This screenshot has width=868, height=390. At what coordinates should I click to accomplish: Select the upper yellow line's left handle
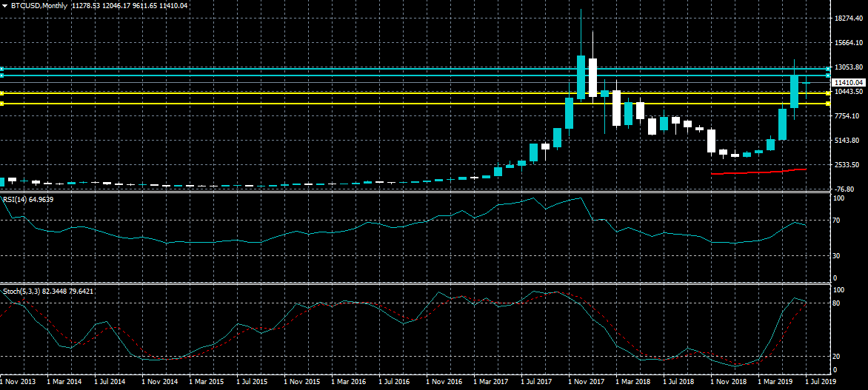coord(2,93)
